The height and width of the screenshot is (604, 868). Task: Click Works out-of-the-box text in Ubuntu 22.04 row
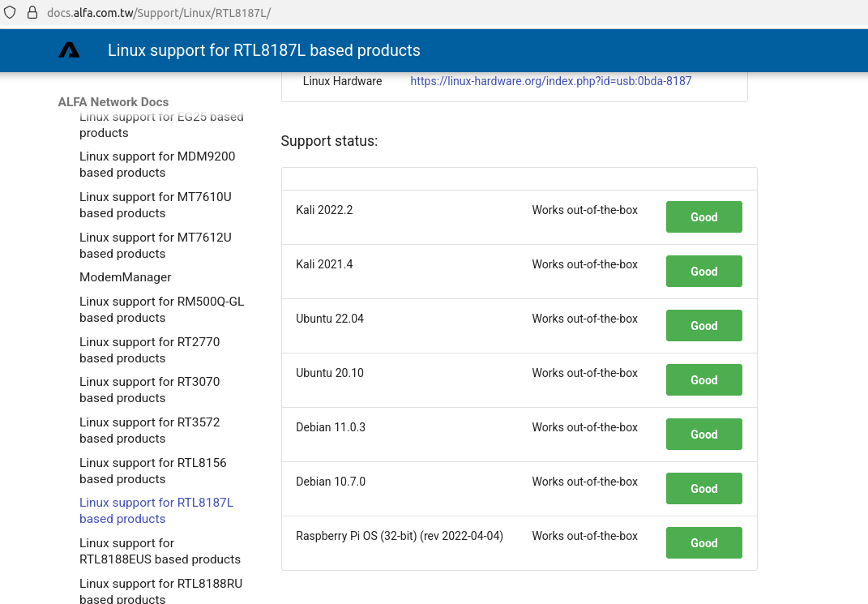(x=584, y=319)
